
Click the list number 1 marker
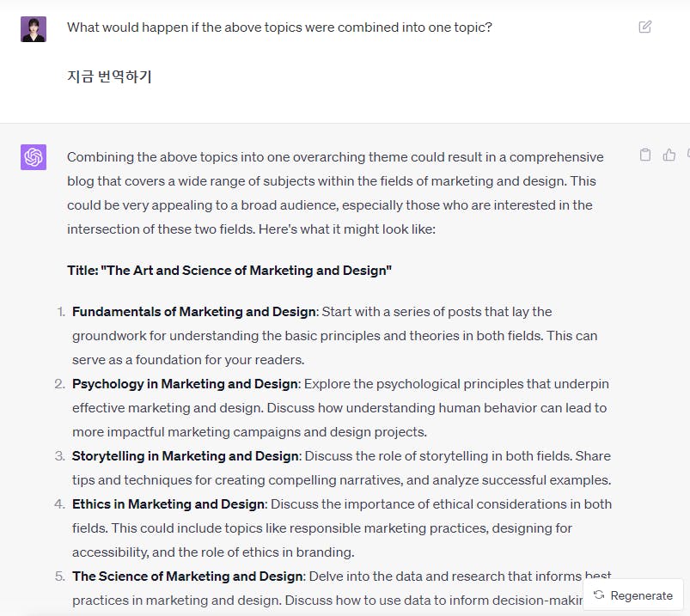61,311
